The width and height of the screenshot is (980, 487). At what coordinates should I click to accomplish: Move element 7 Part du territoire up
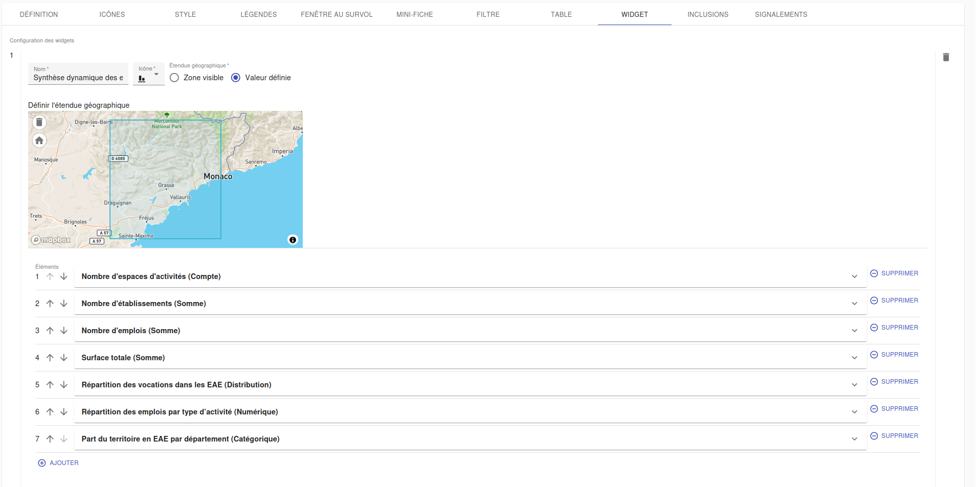pos(50,439)
